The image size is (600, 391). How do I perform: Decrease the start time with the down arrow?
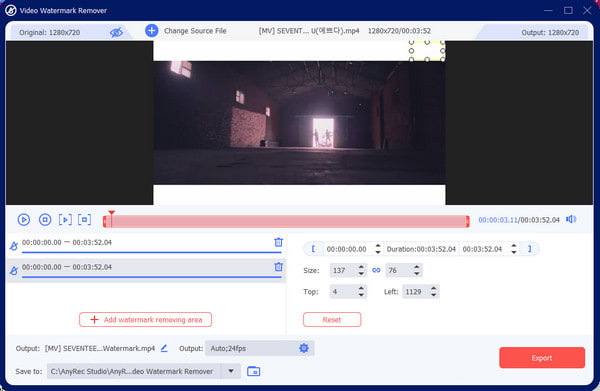378,252
